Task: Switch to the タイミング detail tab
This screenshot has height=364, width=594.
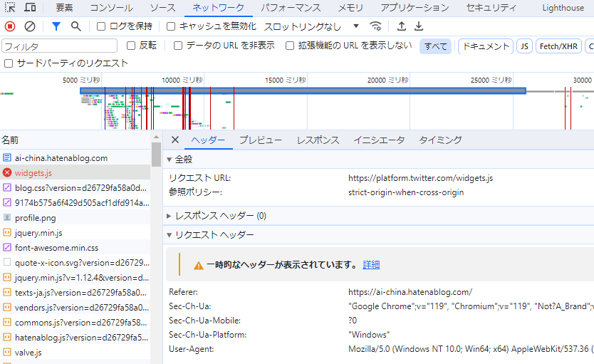Action: tap(440, 140)
